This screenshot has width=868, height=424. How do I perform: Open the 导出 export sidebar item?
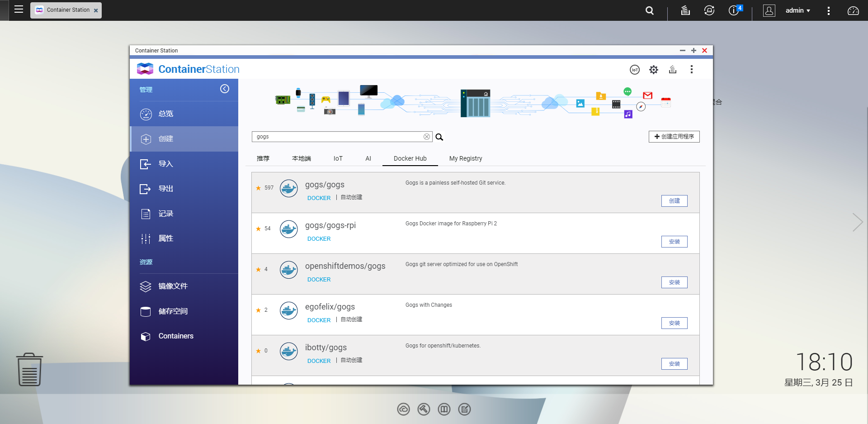click(165, 188)
